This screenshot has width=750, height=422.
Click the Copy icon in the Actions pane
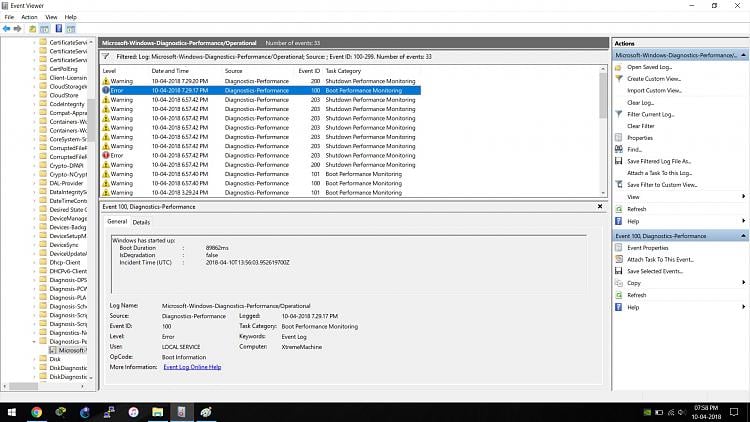pos(618,283)
